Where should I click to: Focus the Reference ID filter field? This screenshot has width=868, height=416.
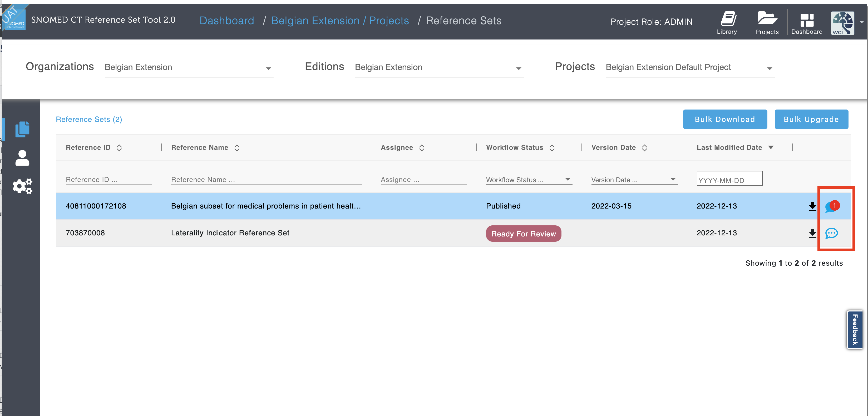(x=109, y=180)
